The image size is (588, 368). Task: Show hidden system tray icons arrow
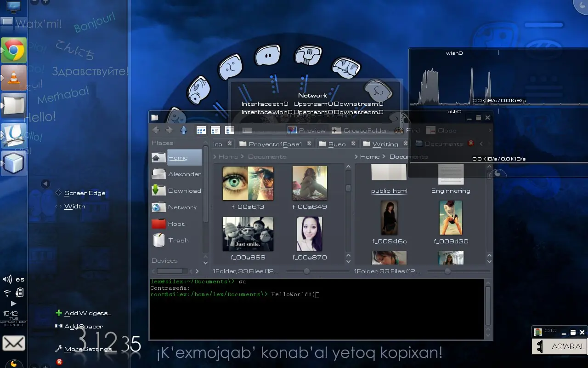coord(13,304)
